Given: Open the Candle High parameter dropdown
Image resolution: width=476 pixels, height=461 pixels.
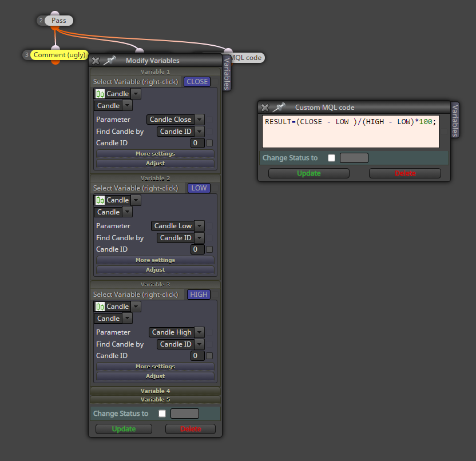Looking at the screenshot, I should [x=199, y=332].
